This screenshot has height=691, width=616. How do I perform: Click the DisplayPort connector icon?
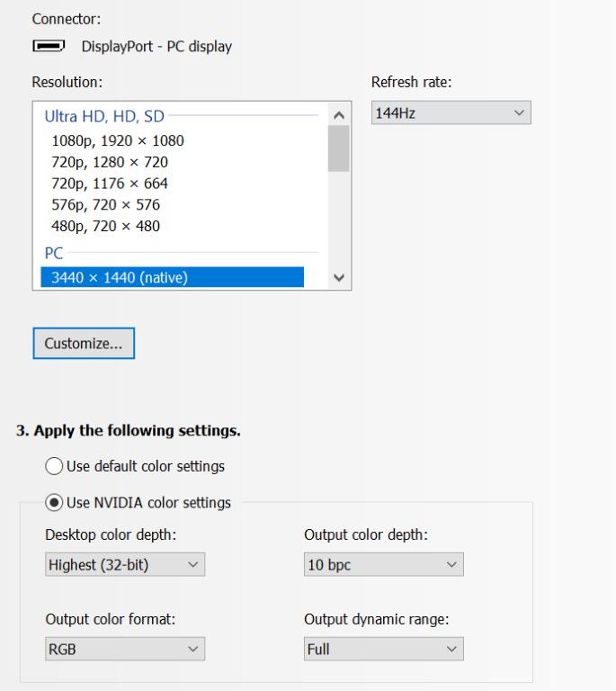tap(49, 45)
